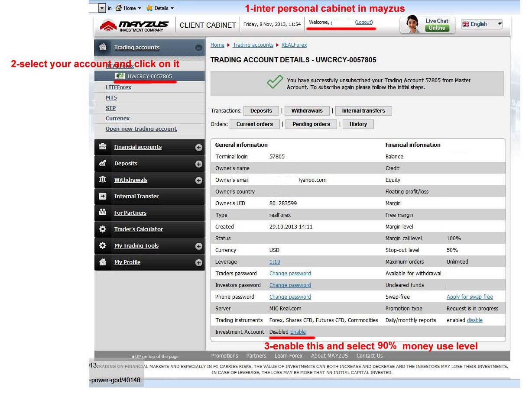This screenshot has width=532, height=400.
Task: Go to Home breadcrumb link
Action: 217,45
